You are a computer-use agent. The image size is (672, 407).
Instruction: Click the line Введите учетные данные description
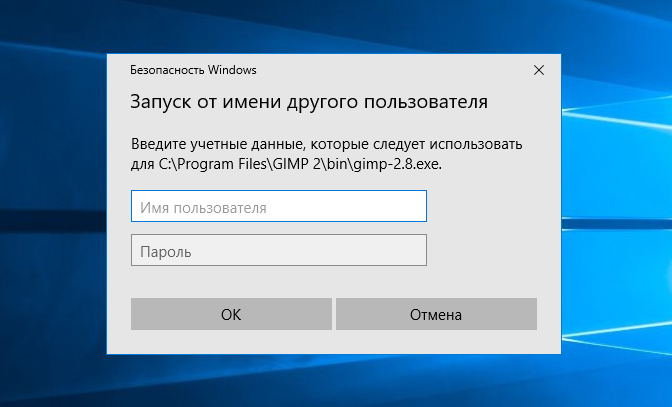click(x=327, y=144)
